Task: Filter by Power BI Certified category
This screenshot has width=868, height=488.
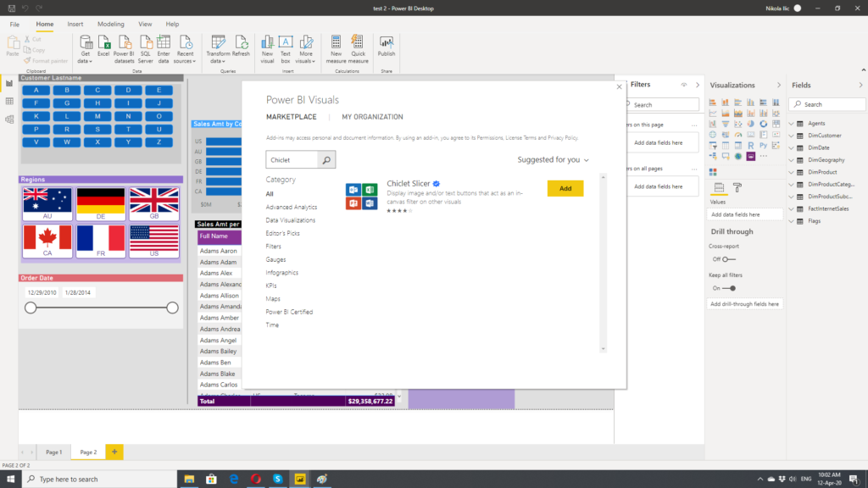Action: pos(289,312)
